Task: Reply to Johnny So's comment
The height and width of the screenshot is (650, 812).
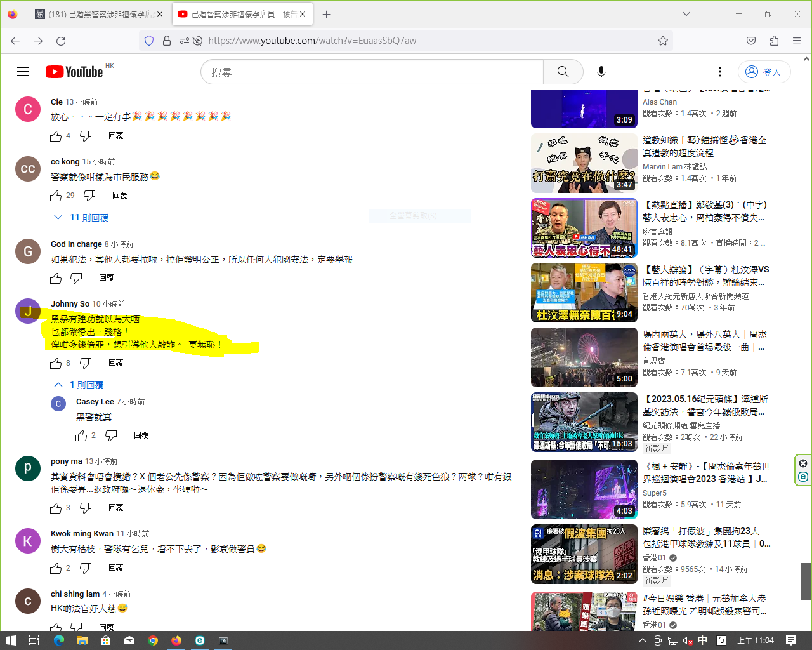Action: pos(116,363)
